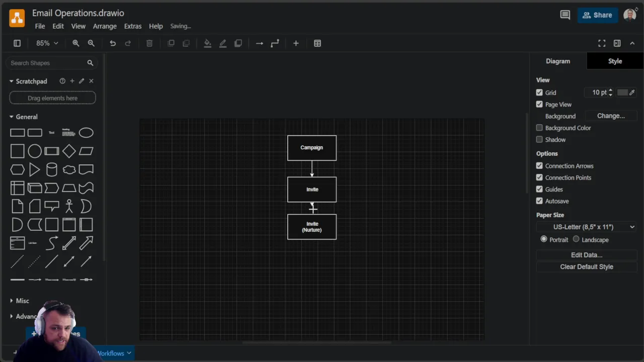Toggle the Page View checkbox
The image size is (644, 362).
pos(539,105)
